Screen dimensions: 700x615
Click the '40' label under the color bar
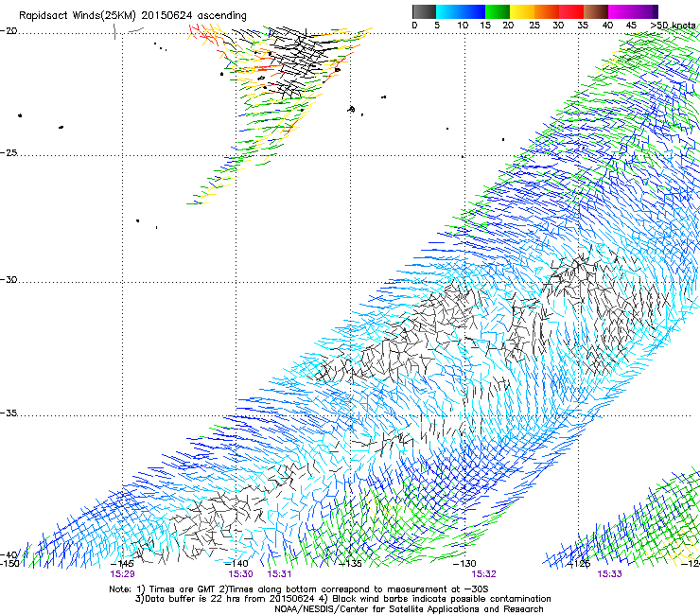[607, 25]
